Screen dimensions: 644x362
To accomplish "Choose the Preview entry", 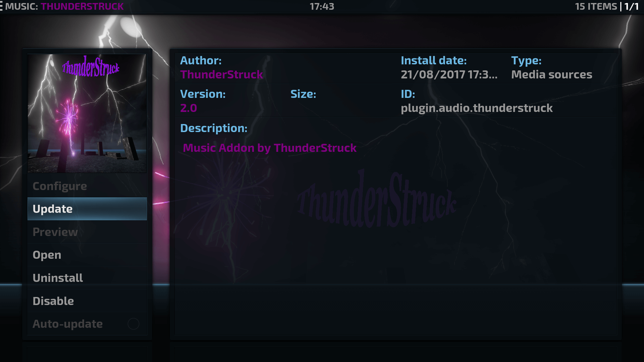I will tap(87, 232).
